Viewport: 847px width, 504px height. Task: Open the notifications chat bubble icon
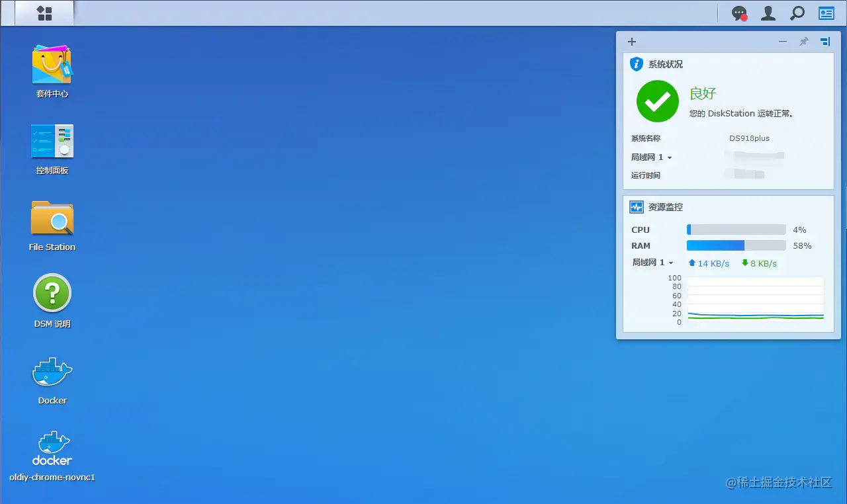(739, 13)
